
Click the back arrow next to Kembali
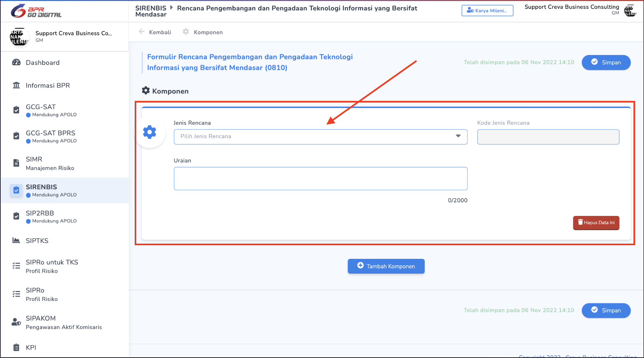(x=142, y=32)
